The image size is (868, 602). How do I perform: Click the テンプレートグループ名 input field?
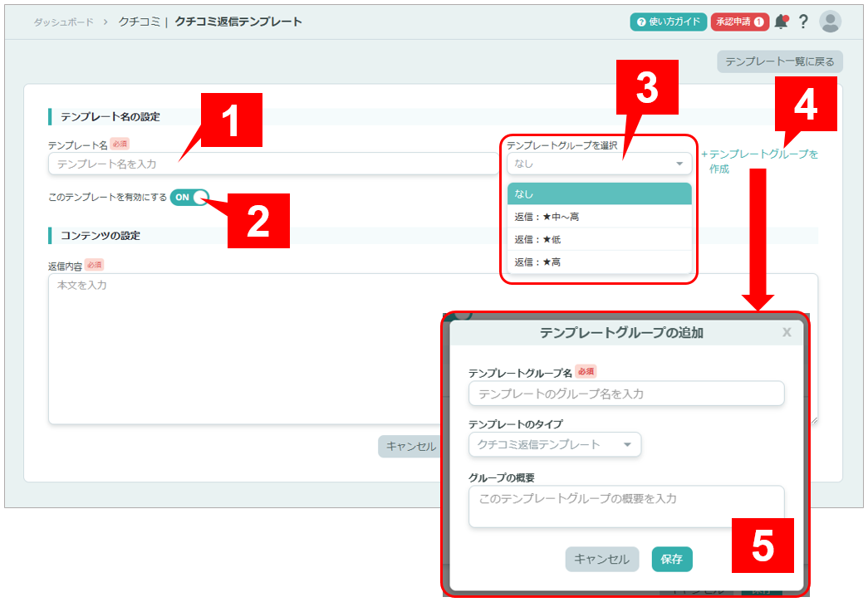coord(626,394)
